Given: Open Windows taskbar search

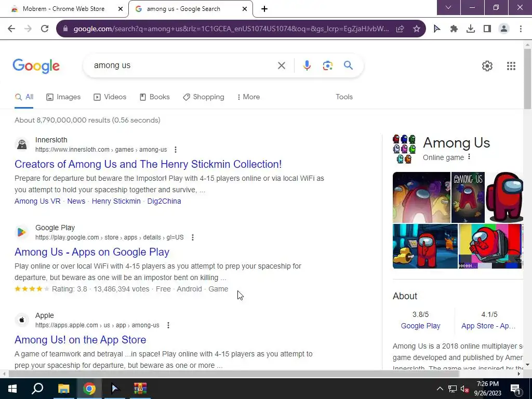Looking at the screenshot, I should 37,389.
